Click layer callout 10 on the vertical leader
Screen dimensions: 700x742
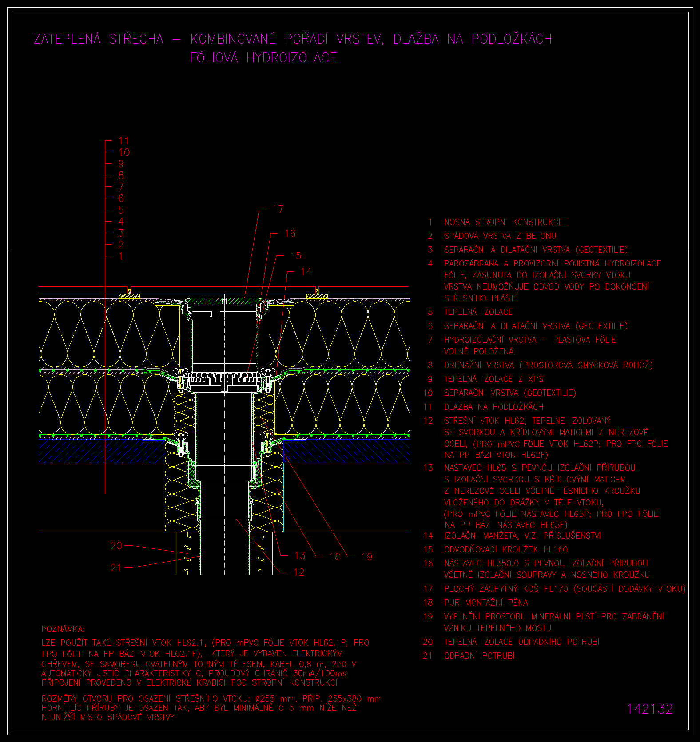point(124,152)
